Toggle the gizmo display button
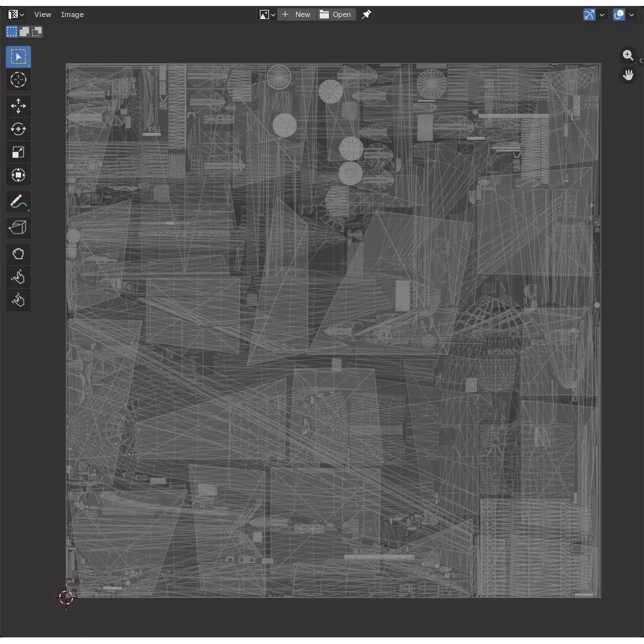The image size is (644, 644). click(x=589, y=14)
